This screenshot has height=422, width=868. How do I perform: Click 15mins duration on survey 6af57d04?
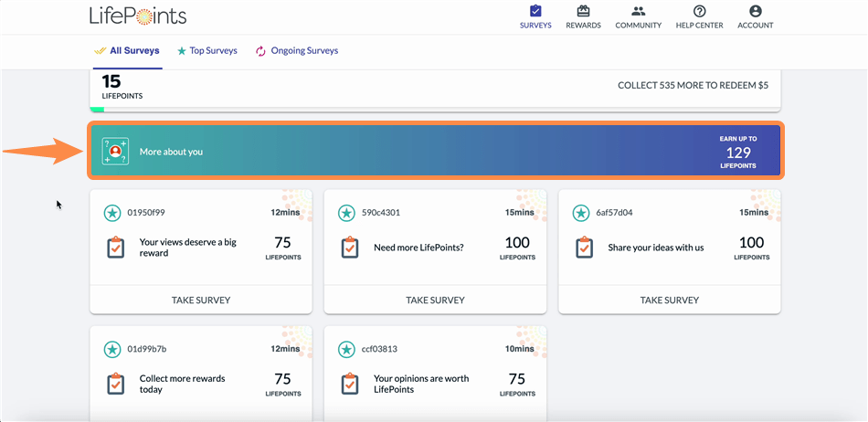click(x=754, y=213)
